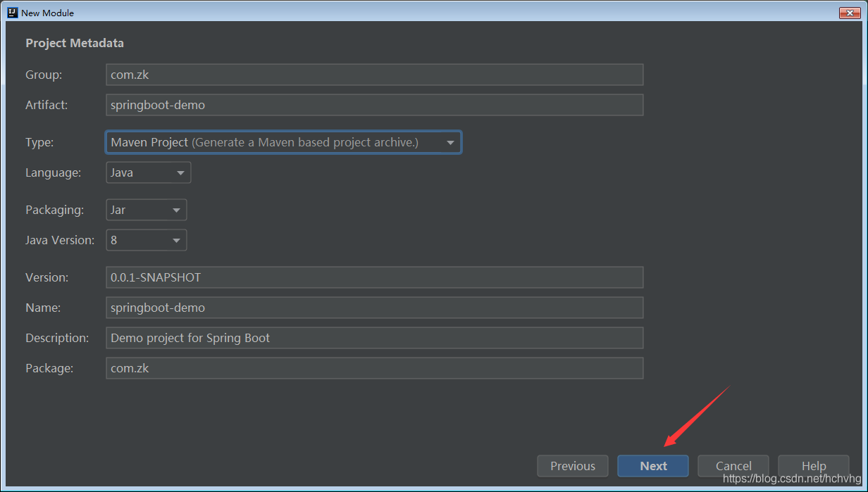The width and height of the screenshot is (868, 492).
Task: Focus the Package input field
Action: (x=374, y=368)
